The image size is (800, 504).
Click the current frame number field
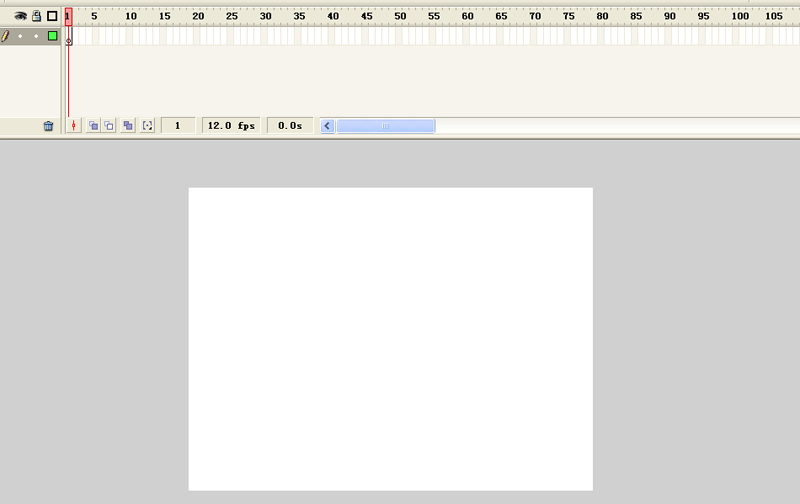tap(178, 125)
